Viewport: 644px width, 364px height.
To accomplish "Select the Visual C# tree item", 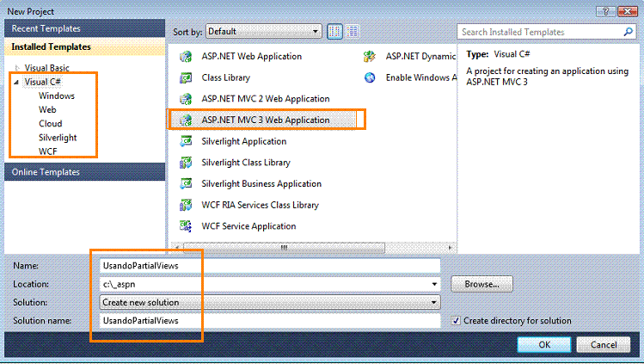I will tap(42, 82).
